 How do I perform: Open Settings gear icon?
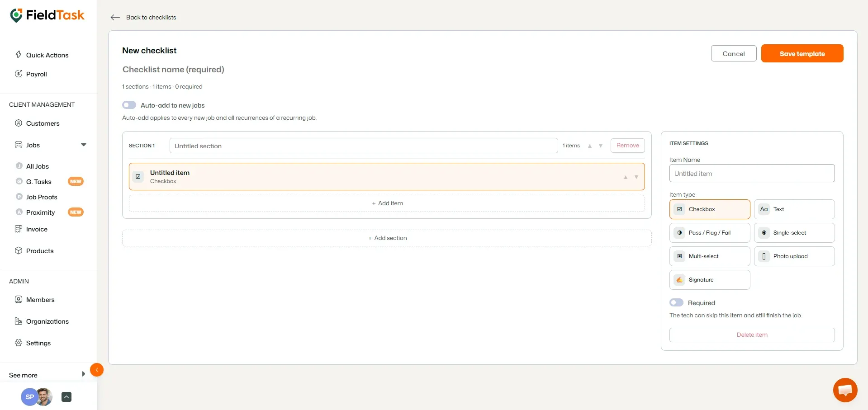(19, 343)
